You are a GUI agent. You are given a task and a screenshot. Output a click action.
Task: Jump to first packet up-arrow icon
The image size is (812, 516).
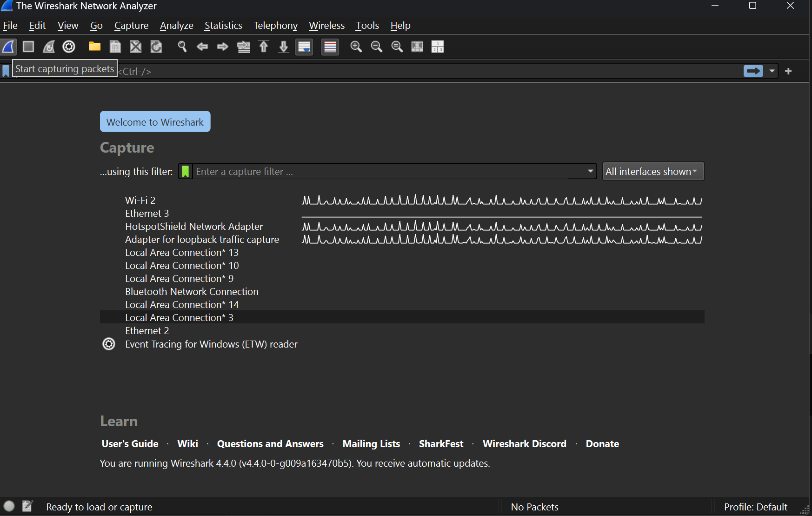(x=264, y=47)
